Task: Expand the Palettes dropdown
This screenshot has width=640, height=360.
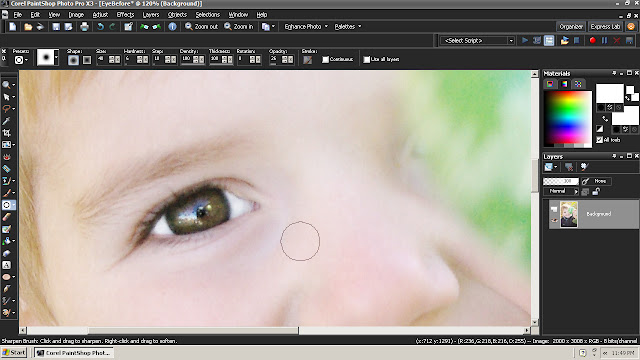Action: pyautogui.click(x=348, y=27)
